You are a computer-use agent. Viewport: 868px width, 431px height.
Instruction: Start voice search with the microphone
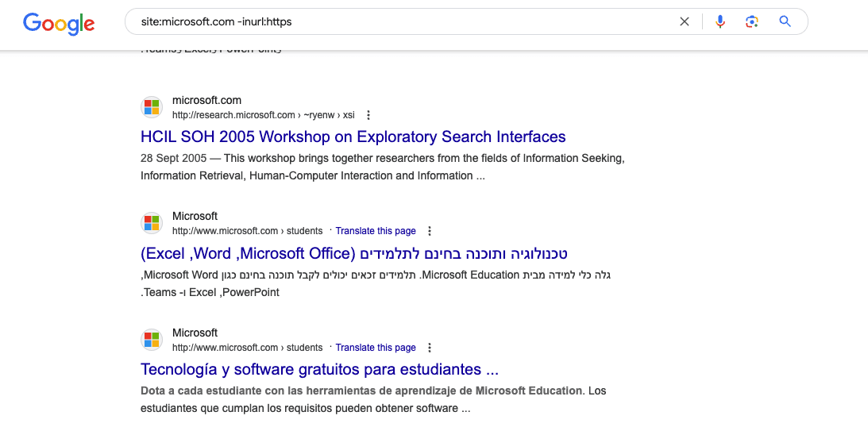[x=719, y=21]
